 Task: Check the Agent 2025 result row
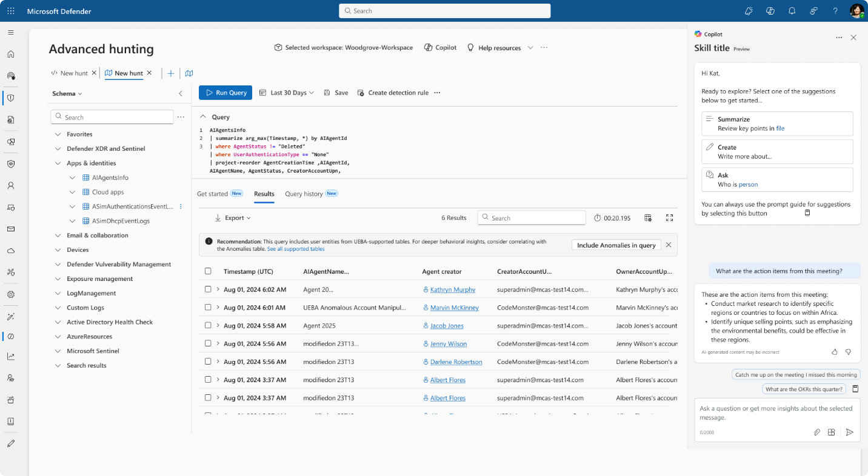coord(209,325)
